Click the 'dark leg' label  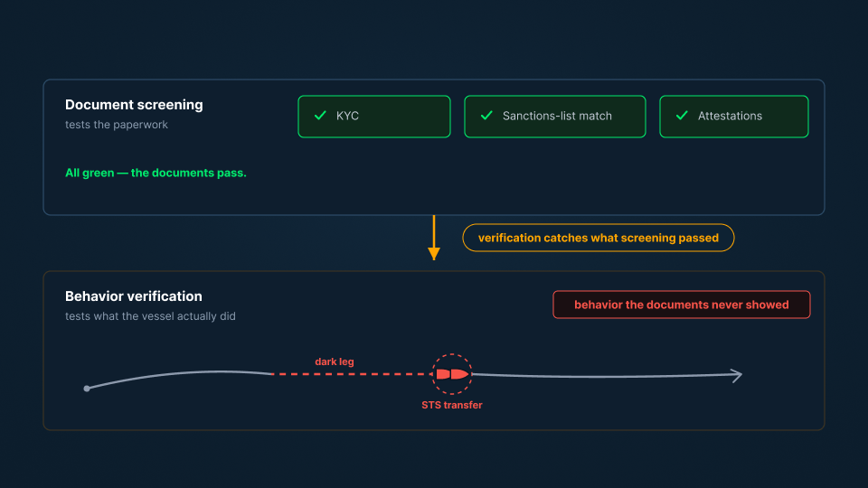[x=335, y=361]
